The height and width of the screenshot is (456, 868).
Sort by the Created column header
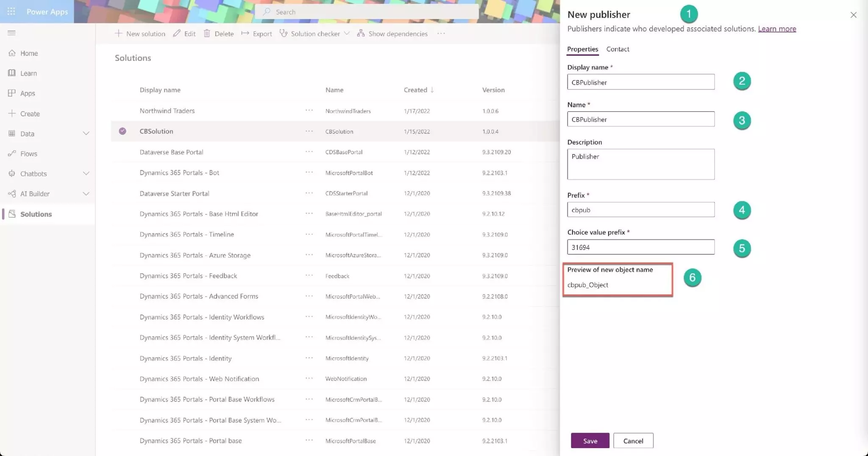click(x=419, y=90)
